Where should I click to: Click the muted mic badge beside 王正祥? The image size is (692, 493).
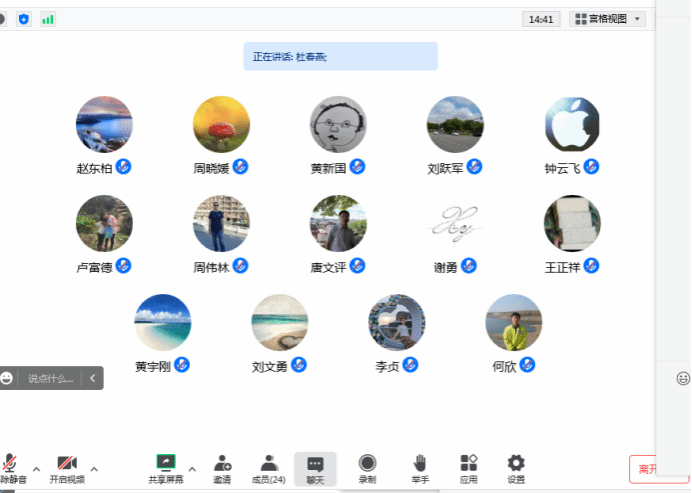pos(591,266)
